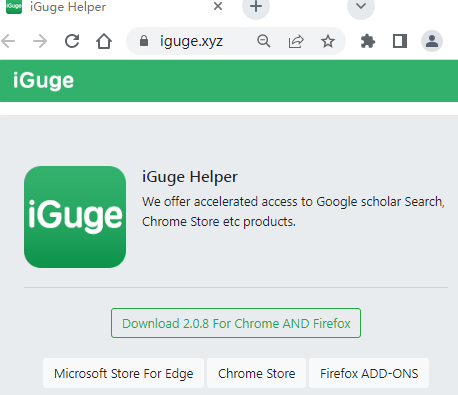Open the zoom magnifier icon in address bar
The height and width of the screenshot is (395, 458).
coord(264,41)
